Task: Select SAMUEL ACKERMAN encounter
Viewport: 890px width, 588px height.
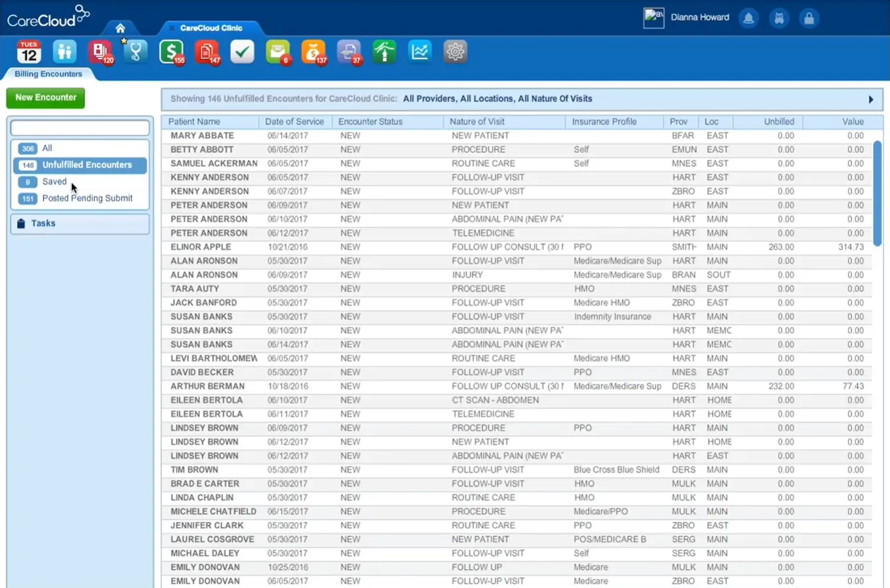Action: [517, 164]
